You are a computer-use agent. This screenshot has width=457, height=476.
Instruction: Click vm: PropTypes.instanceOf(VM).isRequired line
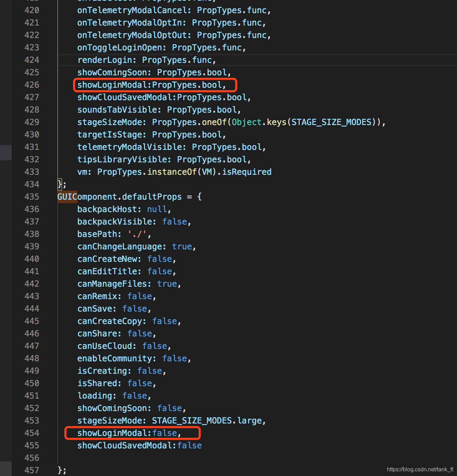[174, 172]
